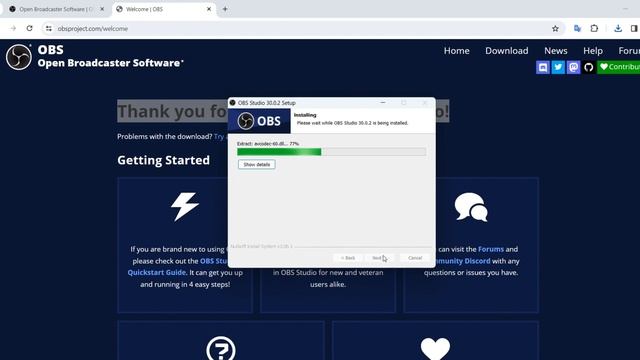The height and width of the screenshot is (360, 640).
Task: Toggle the browser side panel icon
Action: (x=634, y=29)
